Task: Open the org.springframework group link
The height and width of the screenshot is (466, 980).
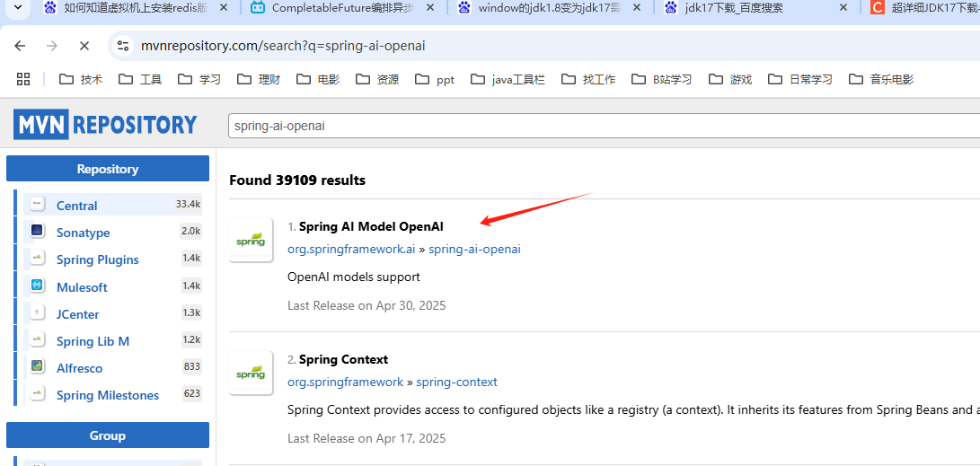Action: click(x=346, y=382)
